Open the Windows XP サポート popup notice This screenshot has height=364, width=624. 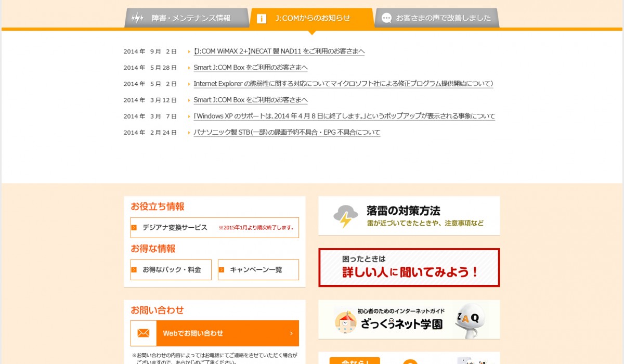pyautogui.click(x=344, y=116)
